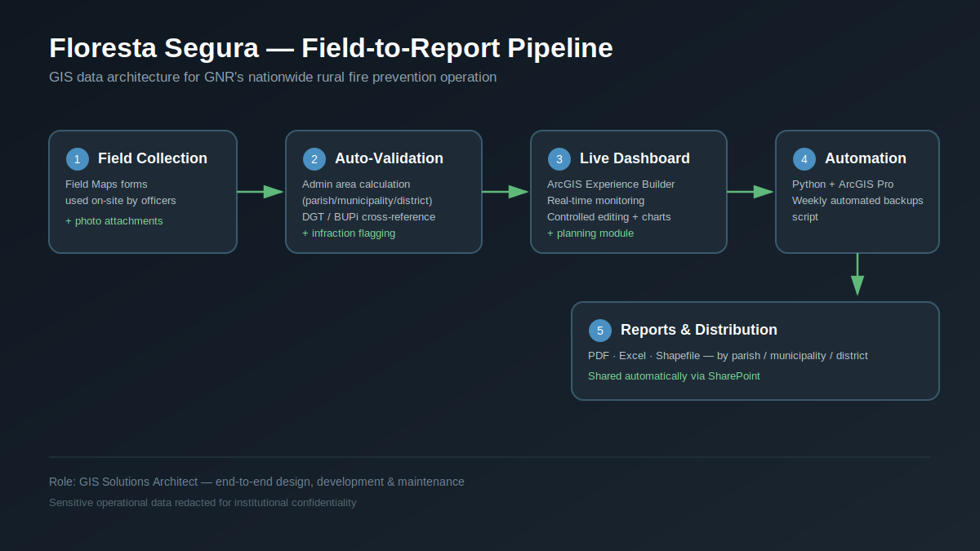Click the green '+ photo attachments' line

point(114,221)
